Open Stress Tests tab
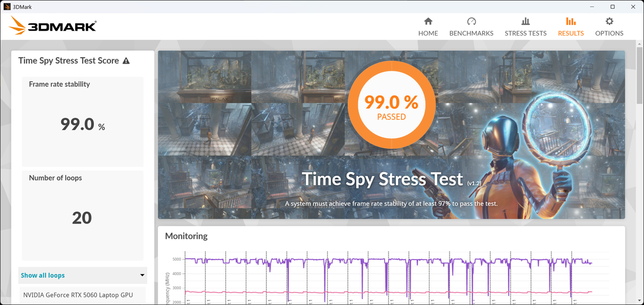Image resolution: width=644 pixels, height=305 pixels. 525,26
